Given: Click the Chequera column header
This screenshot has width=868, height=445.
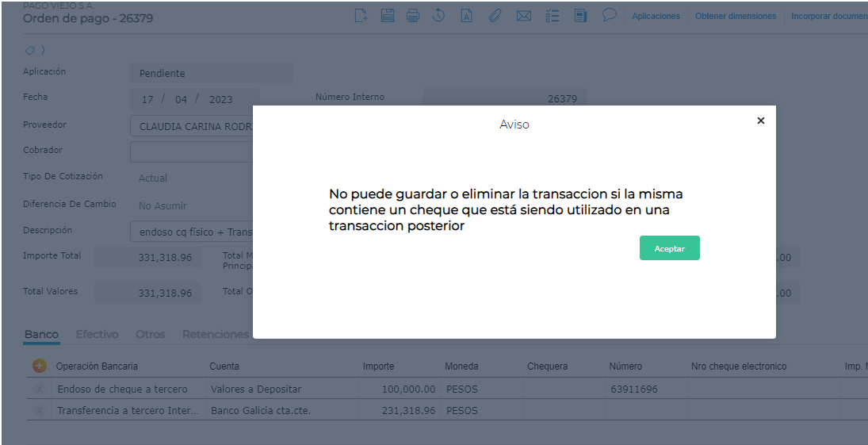Looking at the screenshot, I should coord(548,366).
